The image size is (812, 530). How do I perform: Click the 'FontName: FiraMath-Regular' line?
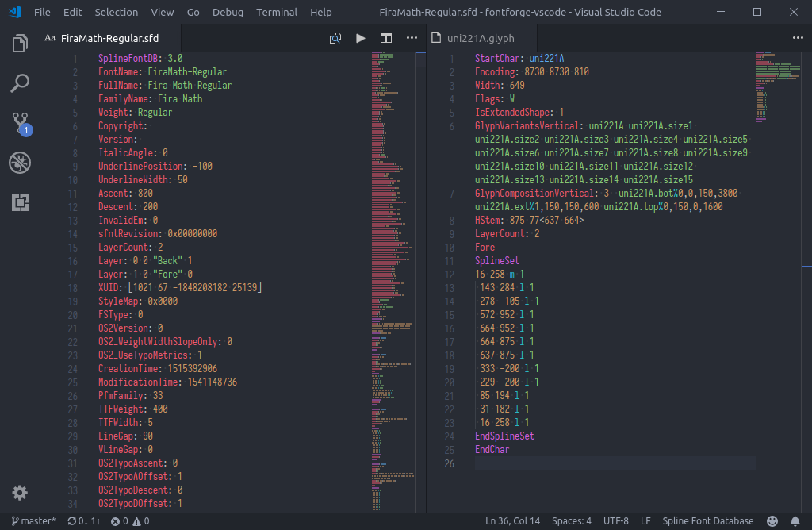click(163, 72)
